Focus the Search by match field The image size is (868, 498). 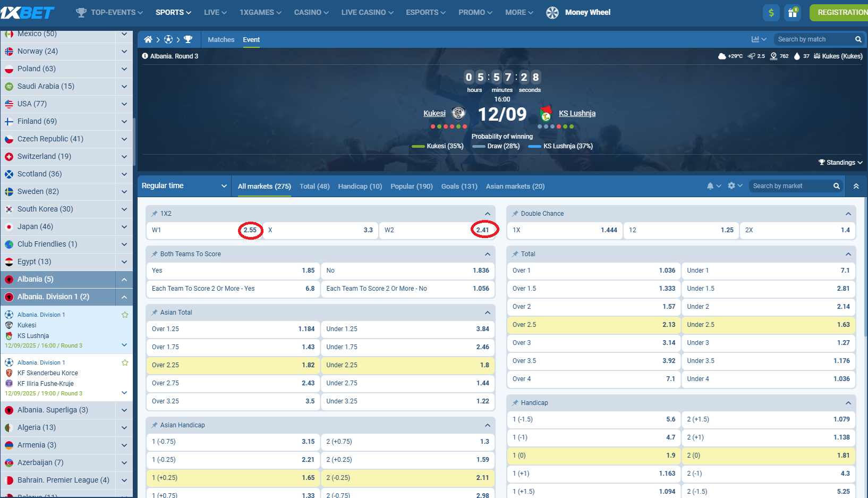[813, 39]
